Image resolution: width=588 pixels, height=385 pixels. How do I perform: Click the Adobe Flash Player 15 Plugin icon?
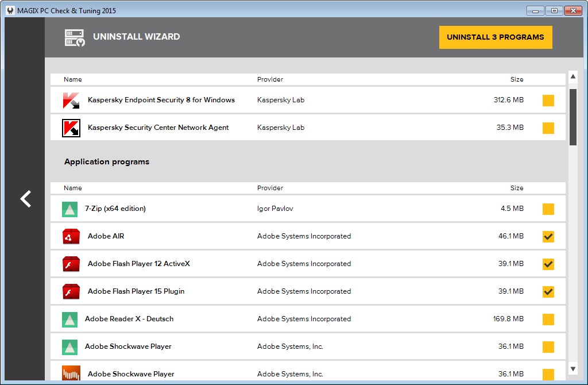[70, 291]
